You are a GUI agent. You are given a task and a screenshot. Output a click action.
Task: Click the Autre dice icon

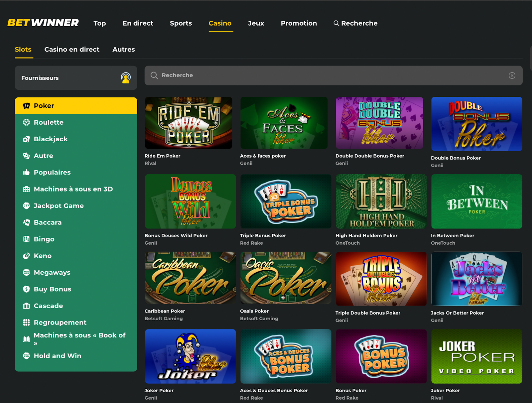pyautogui.click(x=26, y=156)
